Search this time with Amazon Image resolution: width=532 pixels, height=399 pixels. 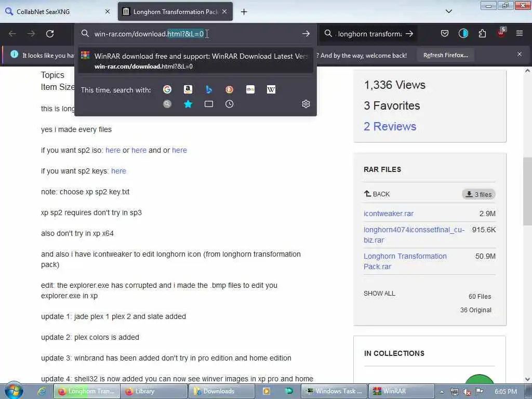pos(188,89)
